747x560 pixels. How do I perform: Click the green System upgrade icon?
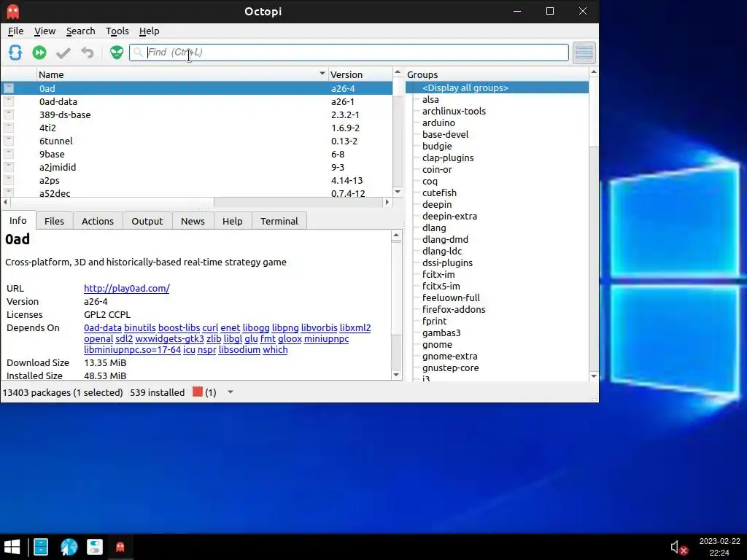[39, 52]
